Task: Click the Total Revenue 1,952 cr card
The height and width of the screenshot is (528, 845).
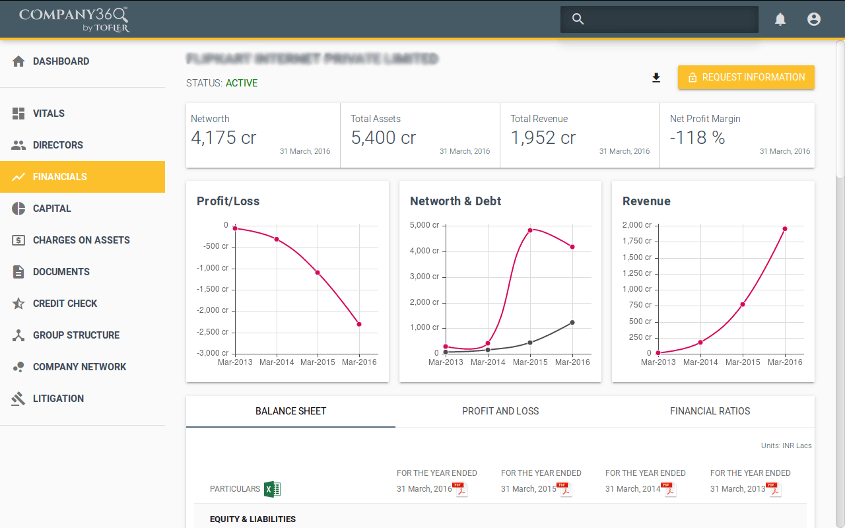Action: pyautogui.click(x=580, y=135)
